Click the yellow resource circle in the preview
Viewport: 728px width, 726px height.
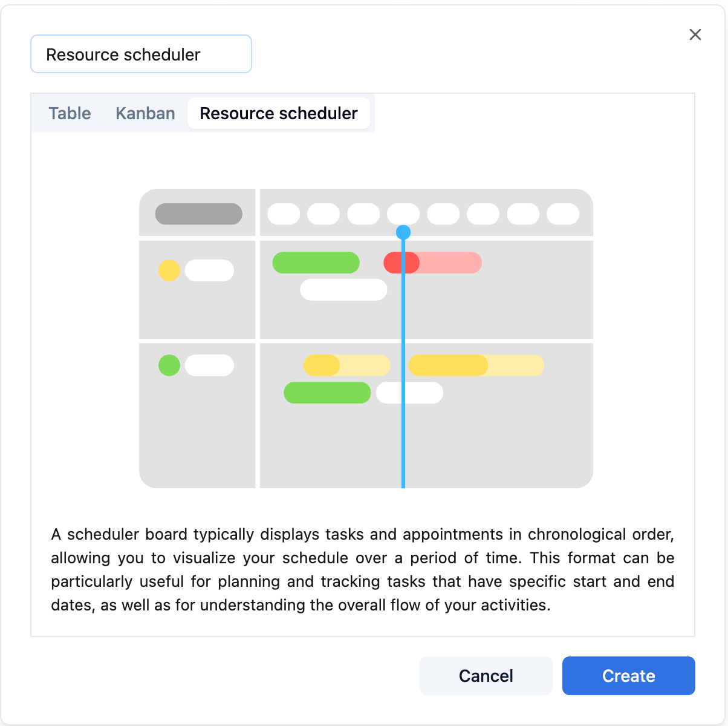pyautogui.click(x=169, y=270)
